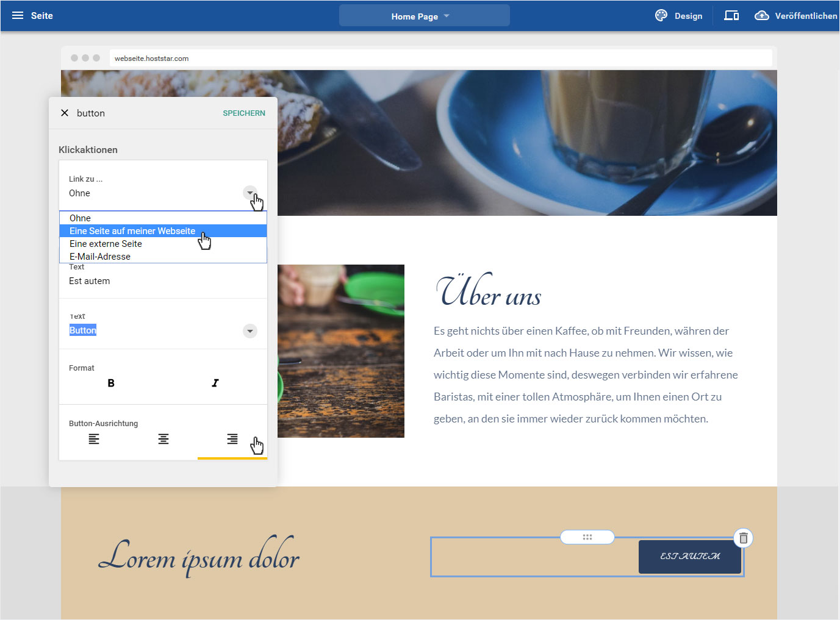
Task: Grab the drag handle above the button block
Action: click(587, 537)
